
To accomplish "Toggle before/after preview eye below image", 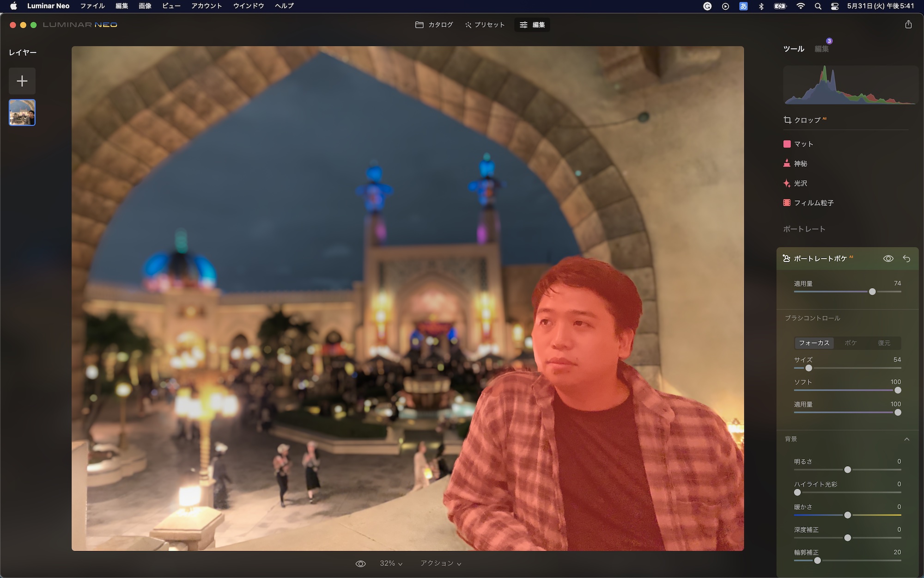I will [360, 564].
